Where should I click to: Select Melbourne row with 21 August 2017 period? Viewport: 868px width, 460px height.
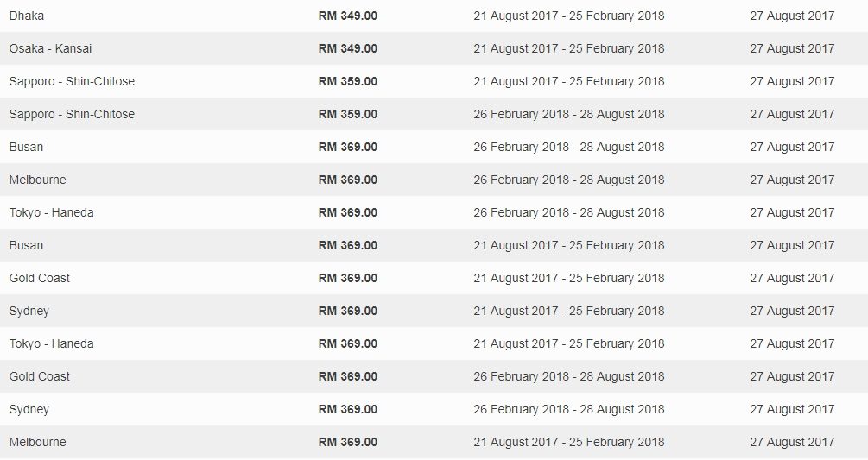434,442
